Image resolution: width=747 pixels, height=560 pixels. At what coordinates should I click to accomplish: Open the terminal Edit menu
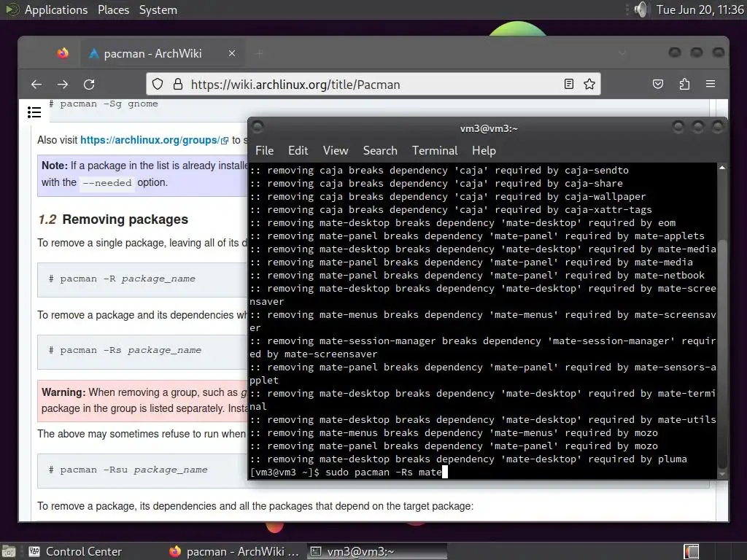point(298,150)
